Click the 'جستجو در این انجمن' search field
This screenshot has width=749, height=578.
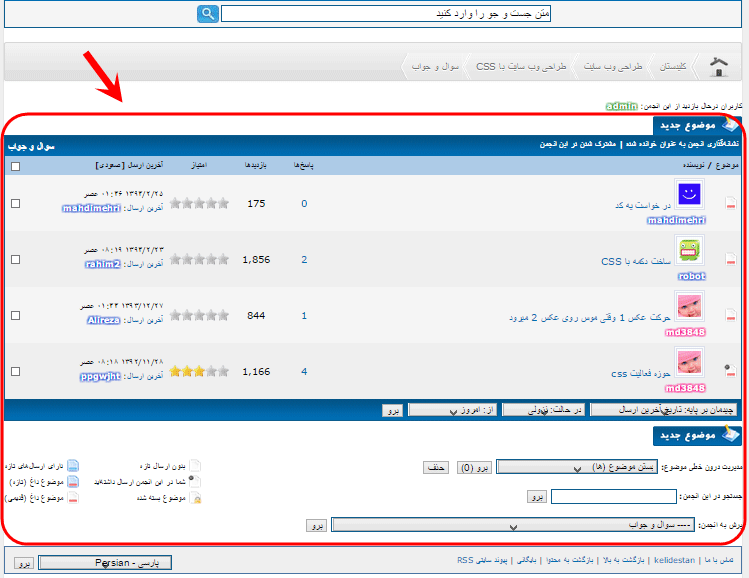pyautogui.click(x=614, y=496)
